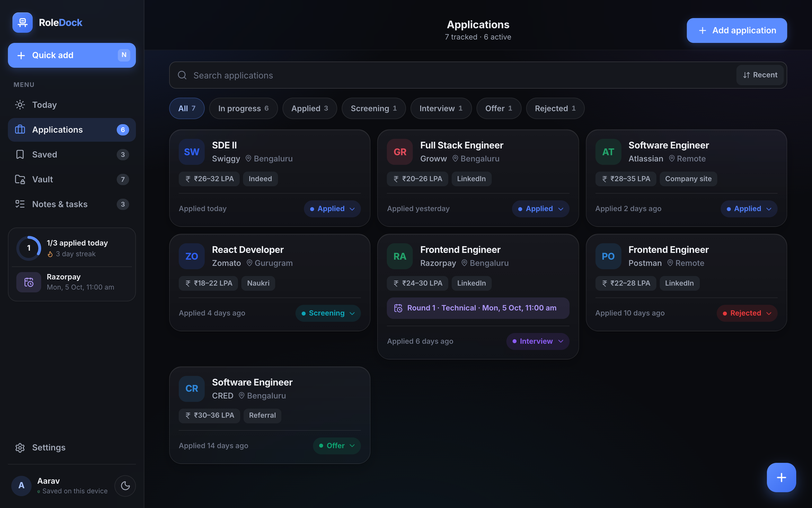
Task: Toggle dark mode moon icon
Action: [125, 486]
